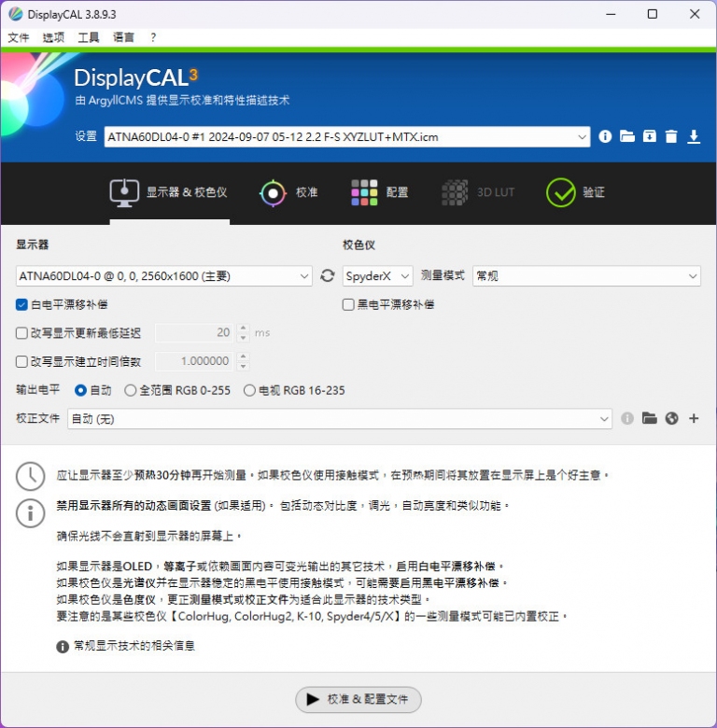The width and height of the screenshot is (717, 728).
Task: Open the 选项 menu
Action: click(53, 37)
